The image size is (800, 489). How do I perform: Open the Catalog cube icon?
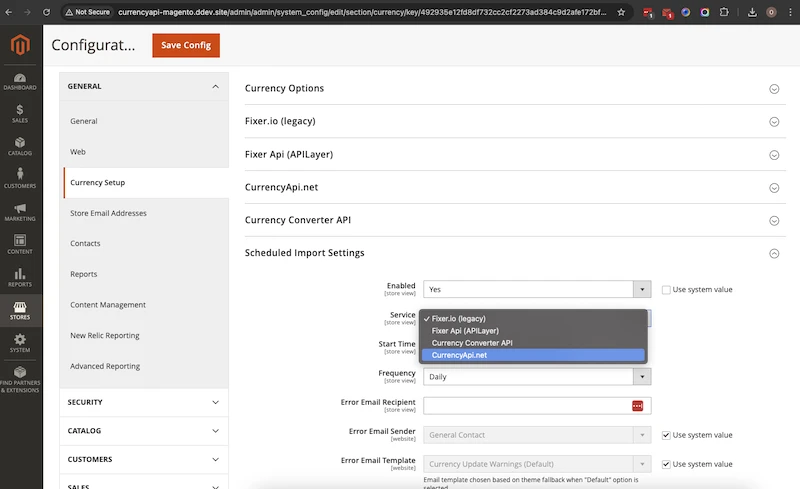(20, 146)
